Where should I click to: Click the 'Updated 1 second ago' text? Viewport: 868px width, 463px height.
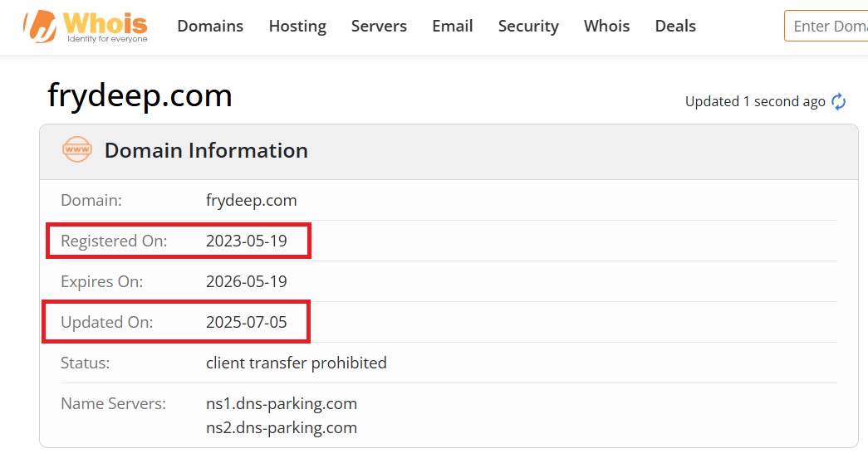tap(755, 102)
